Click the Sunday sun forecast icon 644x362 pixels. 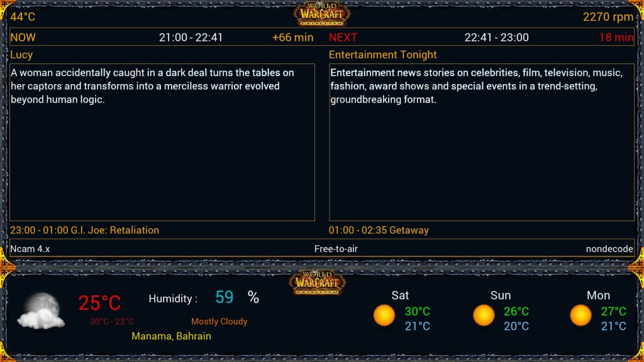pos(484,315)
